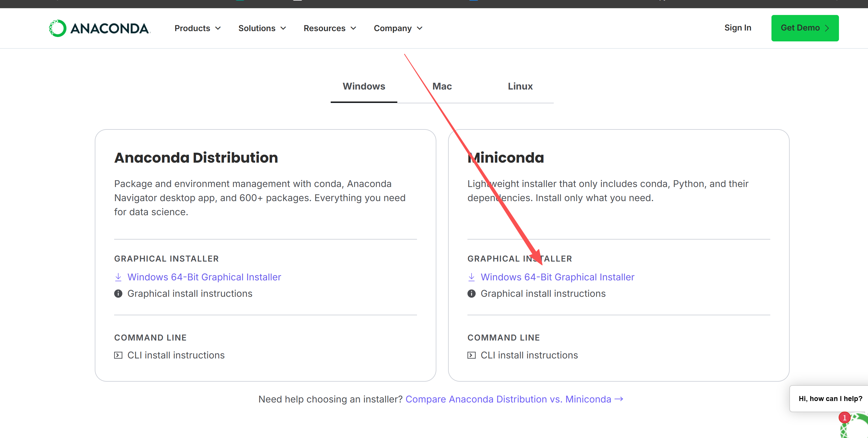The width and height of the screenshot is (868, 438).
Task: Open the Compare Anaconda Distribution vs. Miniconda link
Action: coord(514,399)
